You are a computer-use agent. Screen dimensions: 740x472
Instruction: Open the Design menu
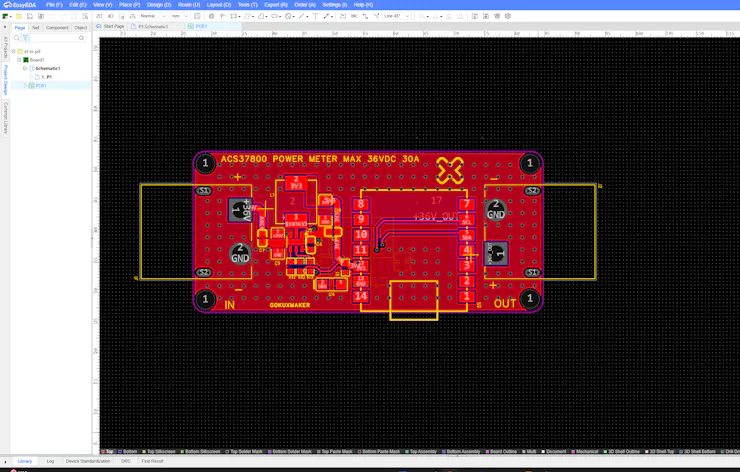pos(159,5)
